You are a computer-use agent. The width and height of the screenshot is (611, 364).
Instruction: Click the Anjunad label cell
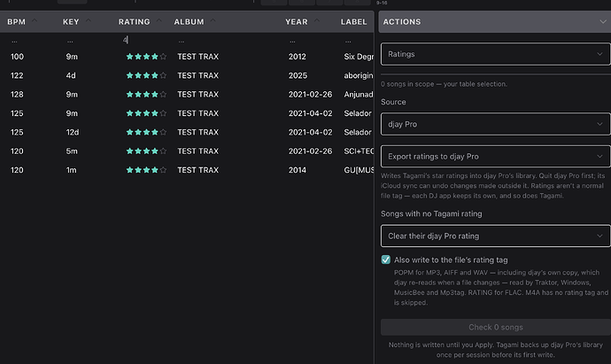[359, 94]
